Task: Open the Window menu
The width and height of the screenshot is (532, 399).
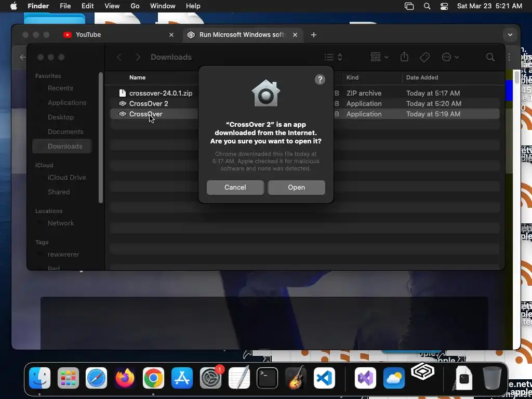Action: coord(163,6)
